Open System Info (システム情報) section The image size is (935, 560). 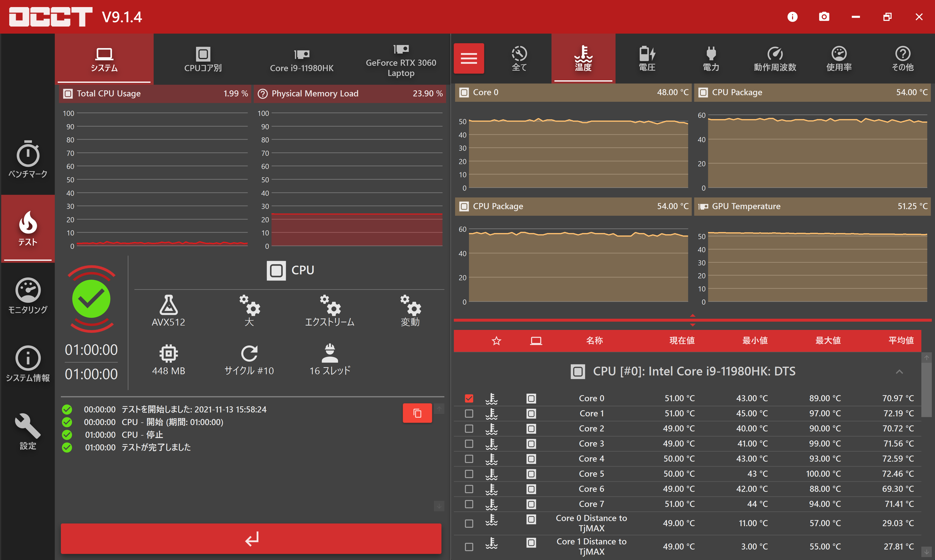pyautogui.click(x=28, y=364)
